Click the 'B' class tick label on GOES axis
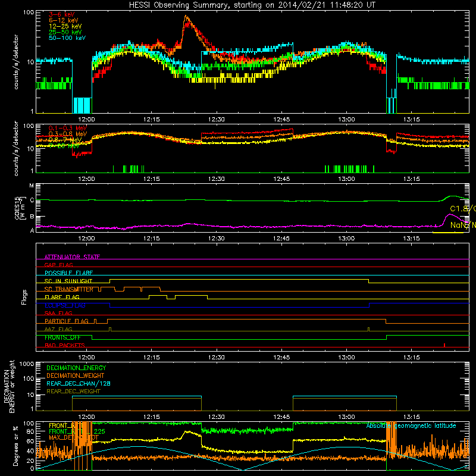 click(x=32, y=217)
